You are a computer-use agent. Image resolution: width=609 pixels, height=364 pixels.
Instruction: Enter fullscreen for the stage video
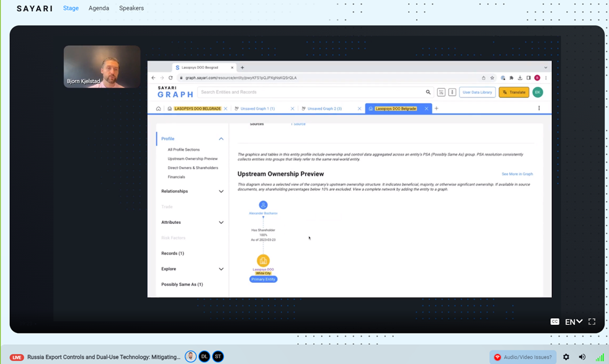592,322
